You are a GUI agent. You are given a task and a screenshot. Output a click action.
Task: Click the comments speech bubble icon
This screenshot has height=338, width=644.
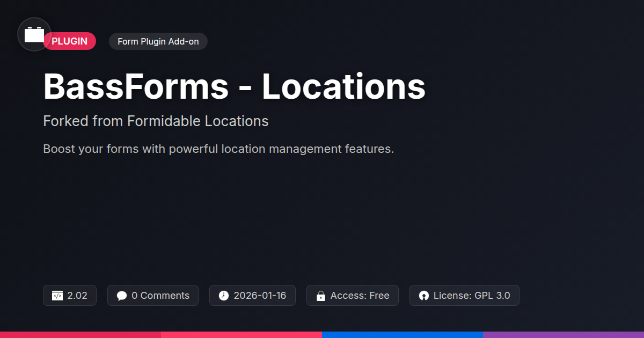click(122, 296)
